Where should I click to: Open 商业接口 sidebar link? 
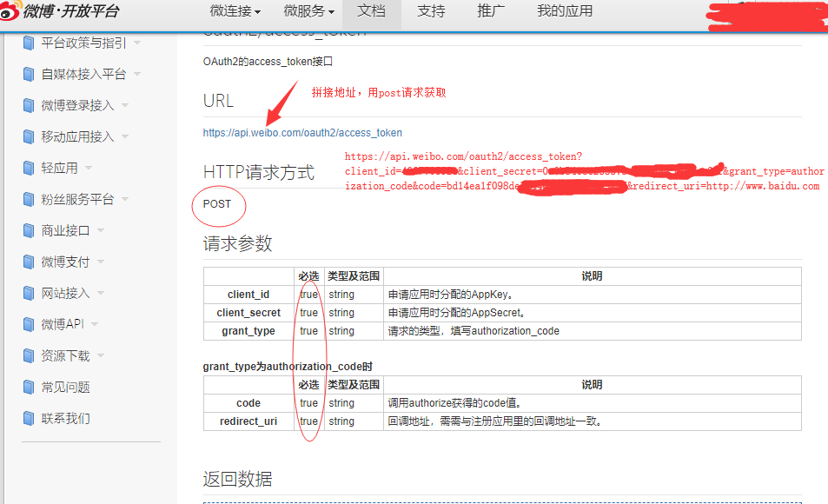(x=65, y=230)
